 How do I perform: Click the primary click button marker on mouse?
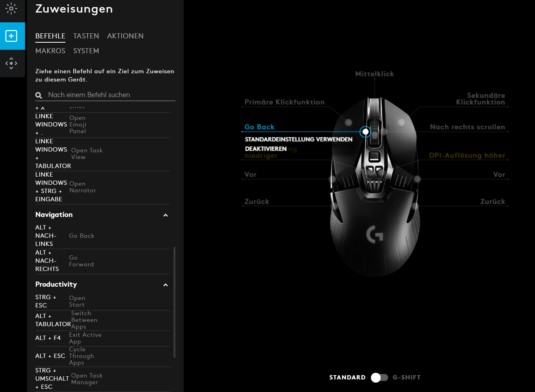pyautogui.click(x=348, y=123)
